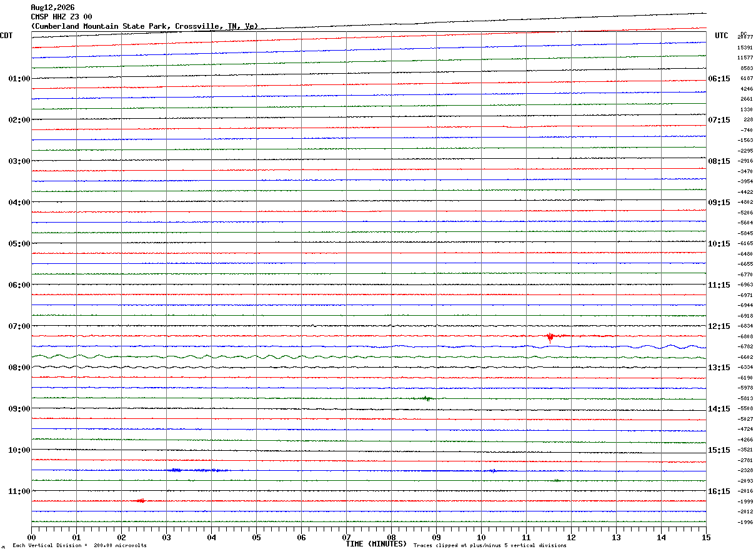Viewport: 756px width, 554px height.
Task: Select the 12:15 UTC time label
Action: pos(719,326)
